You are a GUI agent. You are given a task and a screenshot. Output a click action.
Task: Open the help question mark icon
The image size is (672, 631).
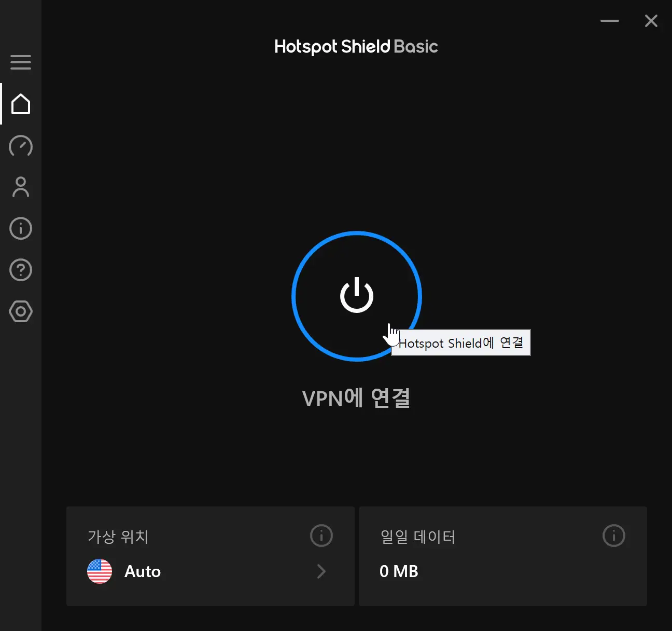21,270
